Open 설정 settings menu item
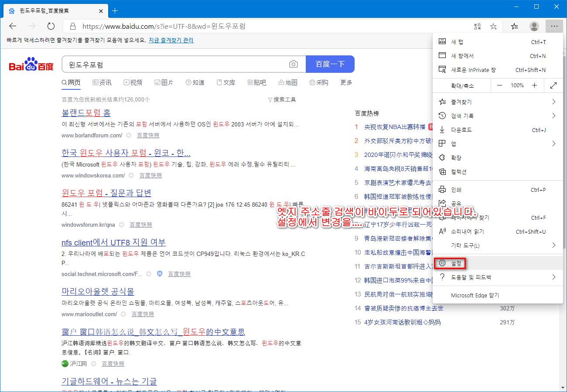 pos(498,263)
